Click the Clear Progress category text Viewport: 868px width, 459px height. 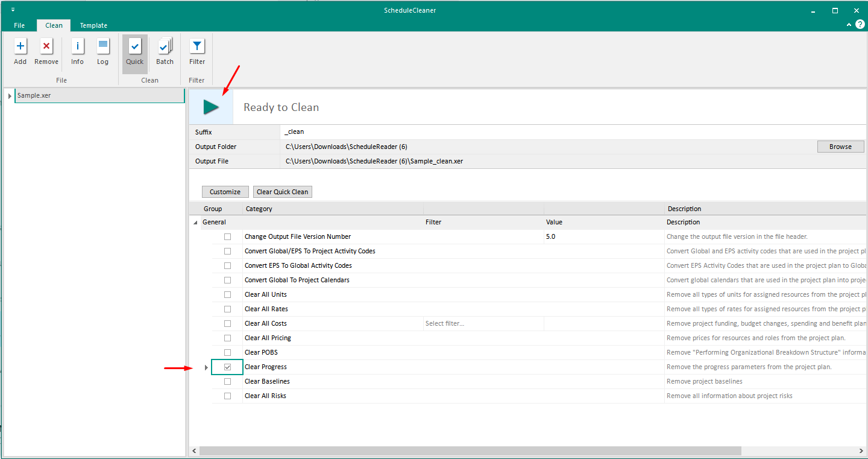click(266, 367)
